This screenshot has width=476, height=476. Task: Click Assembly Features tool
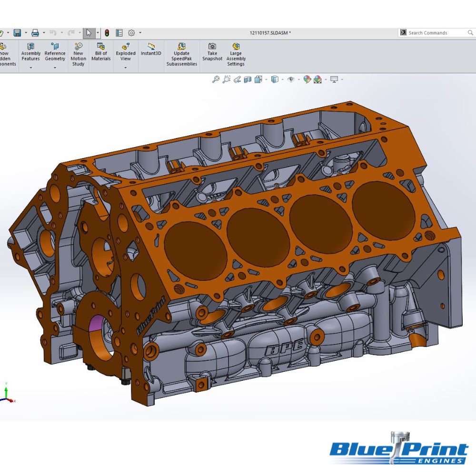tap(30, 51)
